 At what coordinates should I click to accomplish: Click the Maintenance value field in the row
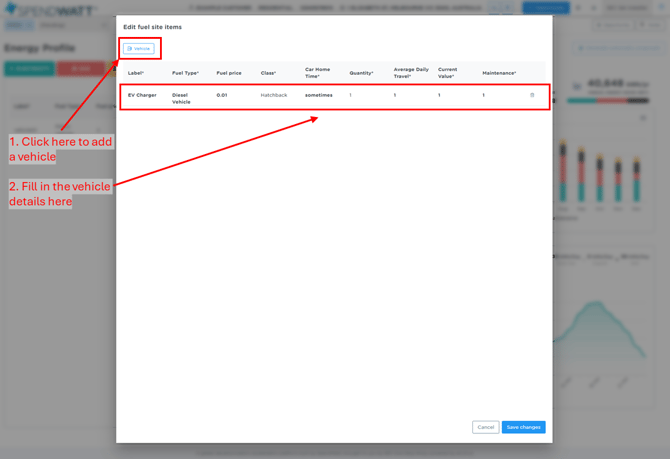(x=484, y=95)
